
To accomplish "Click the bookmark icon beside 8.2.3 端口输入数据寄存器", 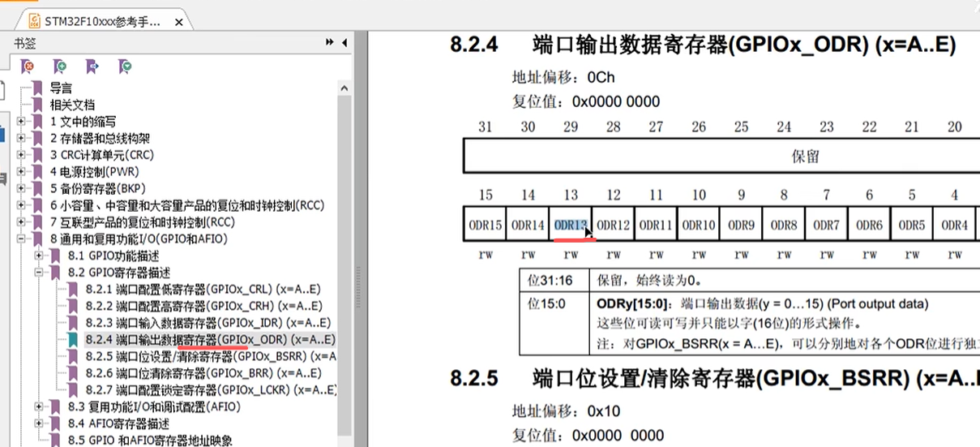I will (x=73, y=323).
